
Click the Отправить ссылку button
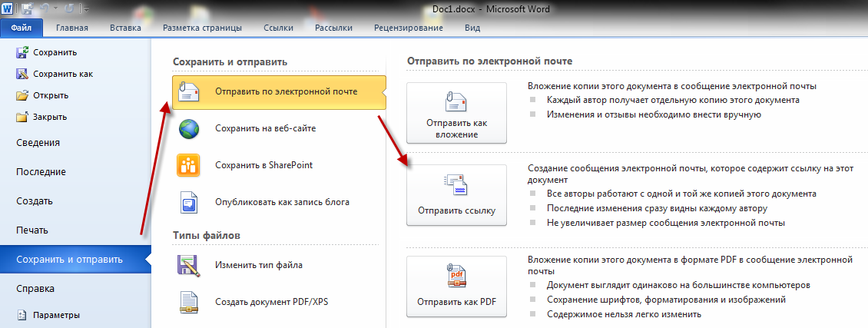click(x=457, y=195)
